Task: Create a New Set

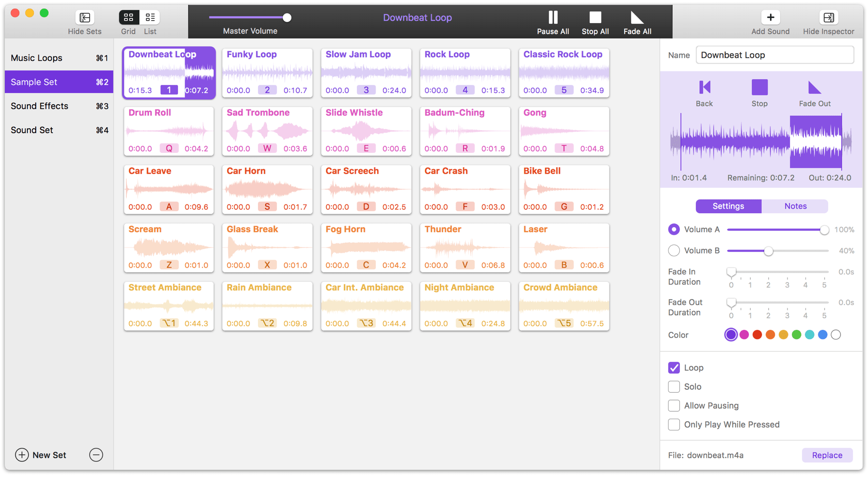Action: click(41, 455)
